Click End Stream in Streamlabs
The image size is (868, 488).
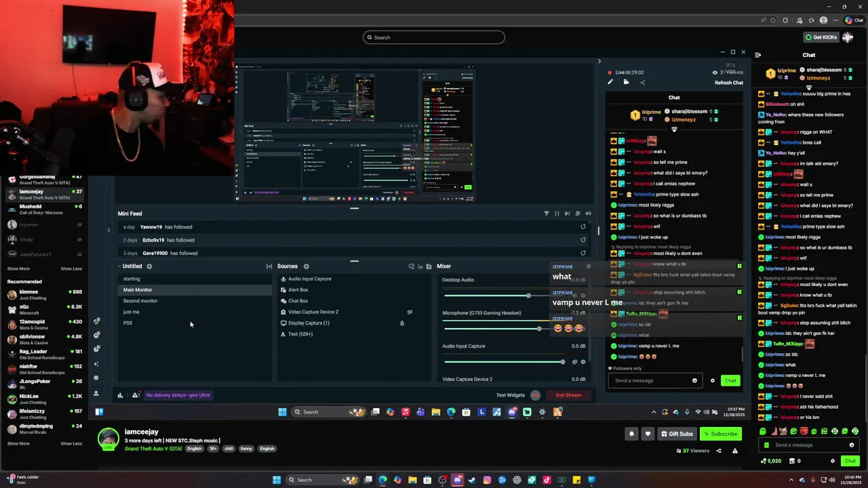568,395
